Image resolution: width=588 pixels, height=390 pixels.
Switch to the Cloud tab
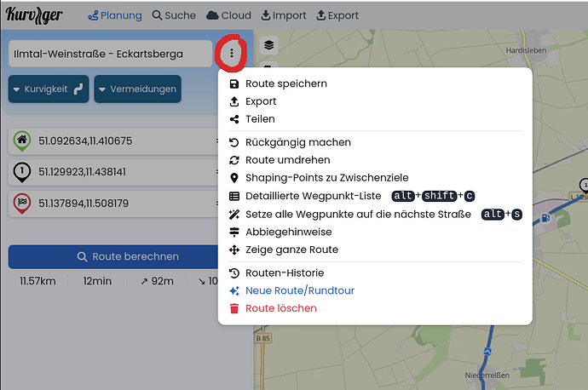[x=229, y=15]
